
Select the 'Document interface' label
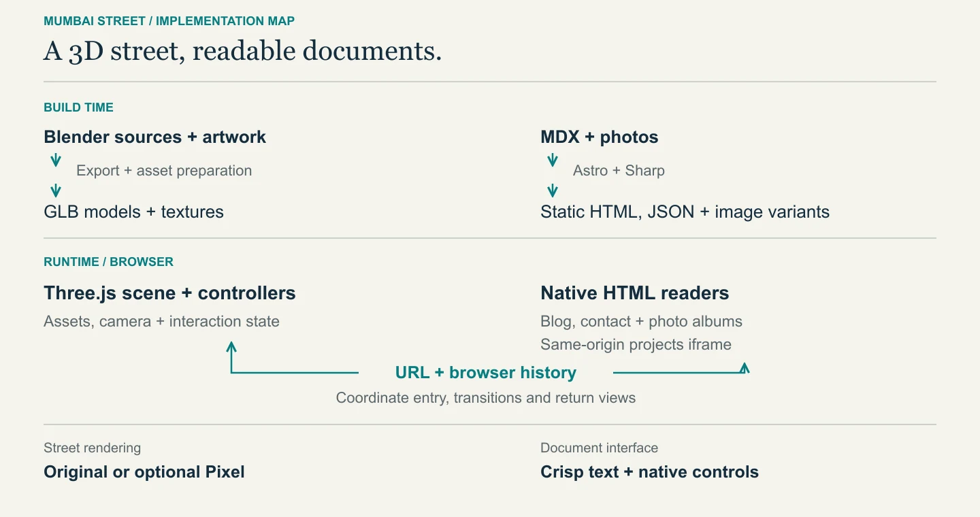coord(599,448)
